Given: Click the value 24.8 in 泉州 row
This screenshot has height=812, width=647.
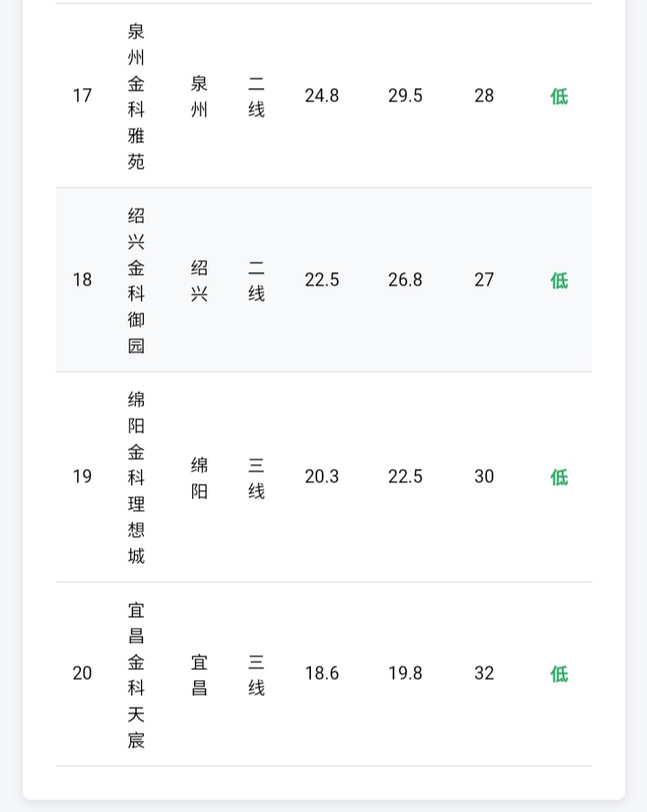Looking at the screenshot, I should click(322, 96).
